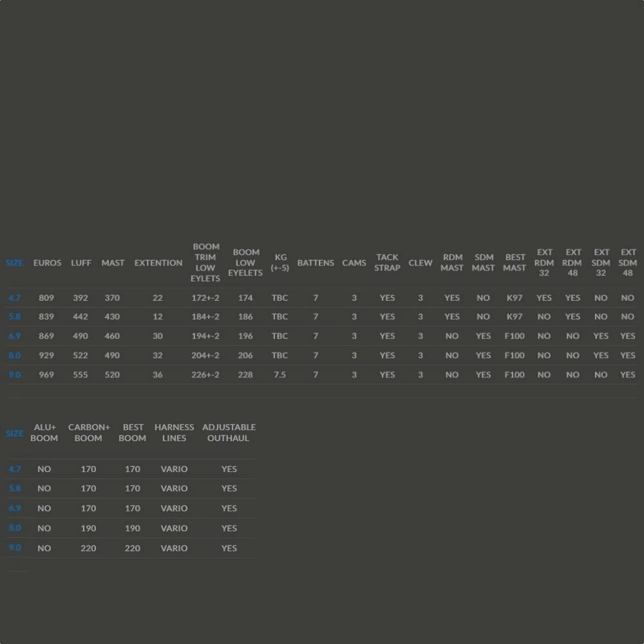The image size is (644, 644).
Task: Select the 5.8 size link in the upper table
Action: click(x=14, y=317)
